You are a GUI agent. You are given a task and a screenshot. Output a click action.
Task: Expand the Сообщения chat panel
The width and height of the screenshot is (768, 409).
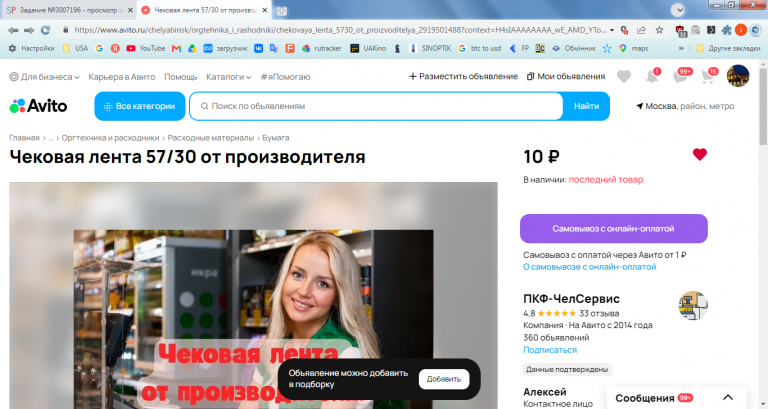676,398
